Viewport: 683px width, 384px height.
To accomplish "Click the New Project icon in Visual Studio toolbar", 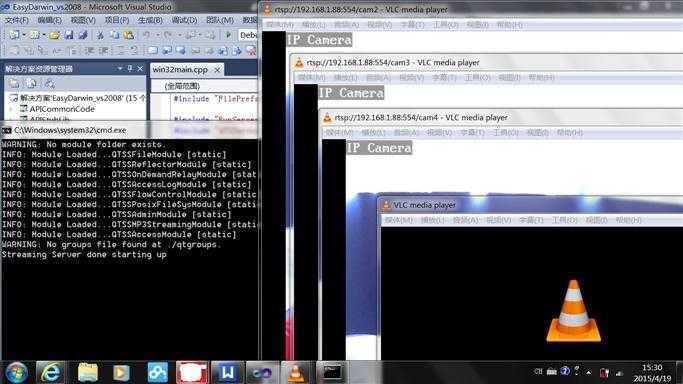I will coord(14,35).
